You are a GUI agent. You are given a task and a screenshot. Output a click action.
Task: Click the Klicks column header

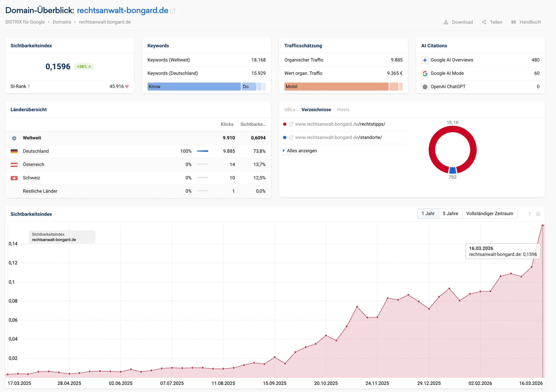coord(227,124)
